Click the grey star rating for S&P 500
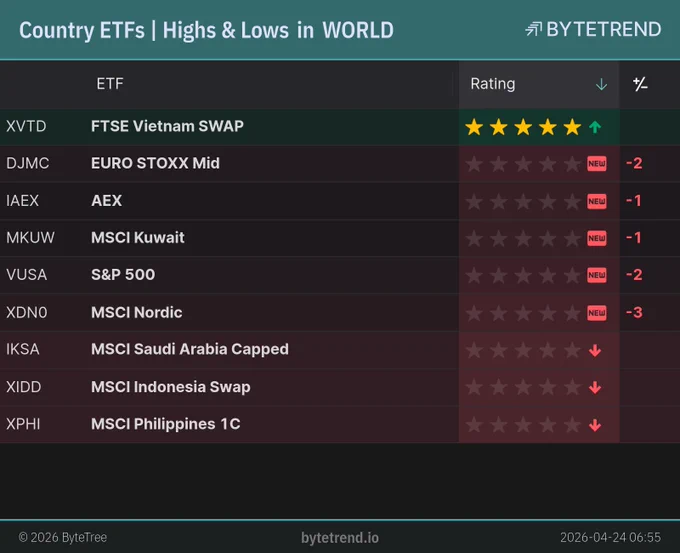The width and height of the screenshot is (680, 553). [523, 275]
